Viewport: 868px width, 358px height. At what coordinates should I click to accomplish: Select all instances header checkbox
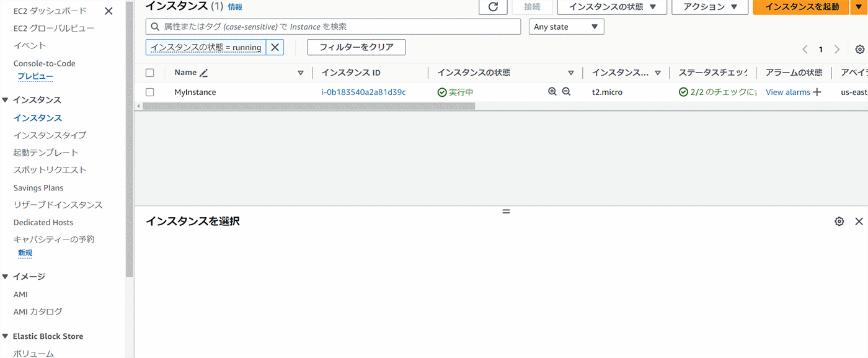[149, 73]
